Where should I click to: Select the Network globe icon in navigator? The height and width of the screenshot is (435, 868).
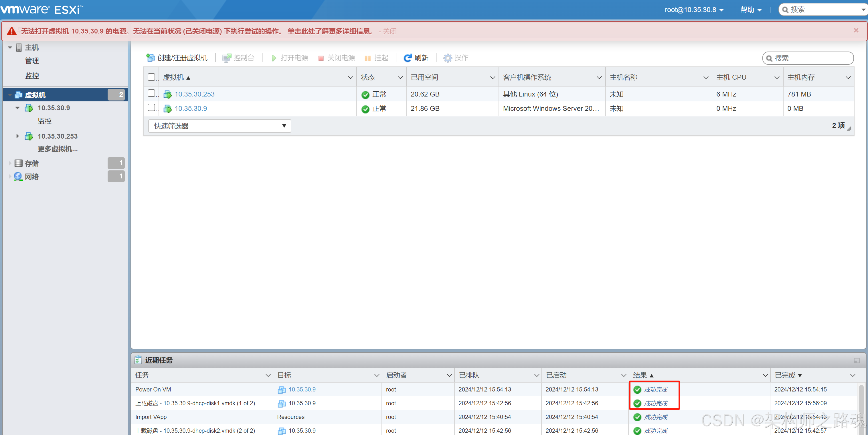pos(18,176)
